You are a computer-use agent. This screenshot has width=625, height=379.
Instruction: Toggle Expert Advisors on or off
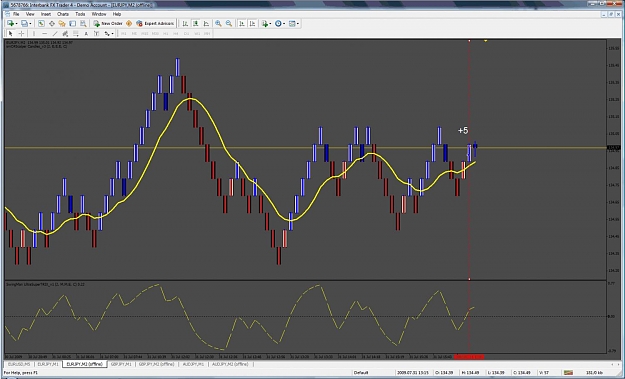155,24
